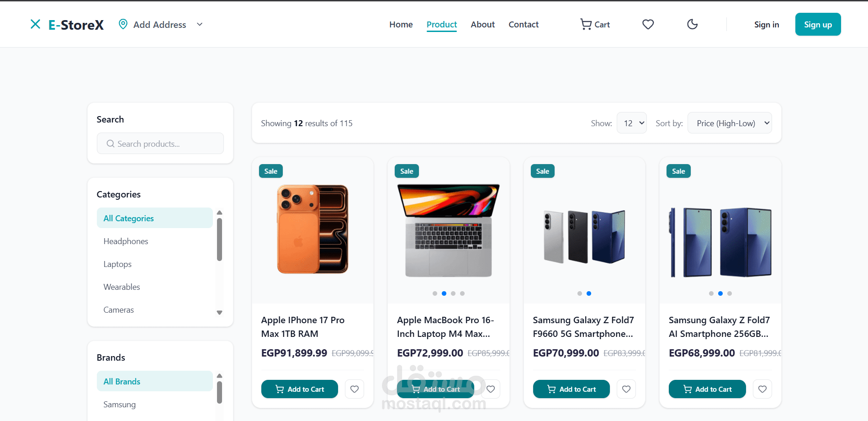Screen dimensions: 868x421
Task: Click the E-StoreX X logo icon
Action: click(x=35, y=24)
